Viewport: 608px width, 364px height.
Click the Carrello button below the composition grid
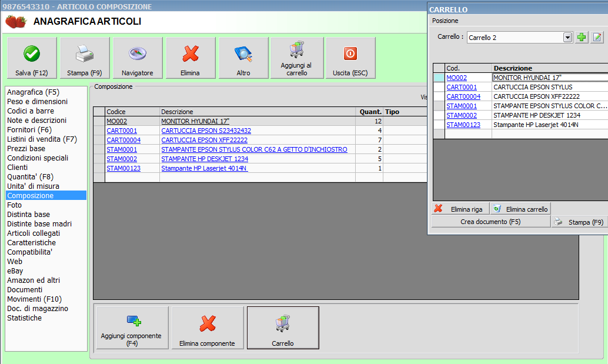[x=283, y=328]
